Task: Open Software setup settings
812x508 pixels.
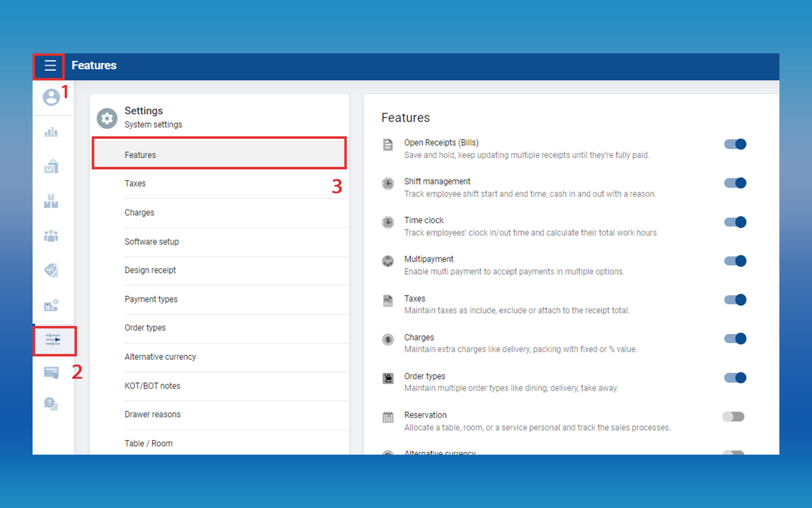Action: point(152,242)
